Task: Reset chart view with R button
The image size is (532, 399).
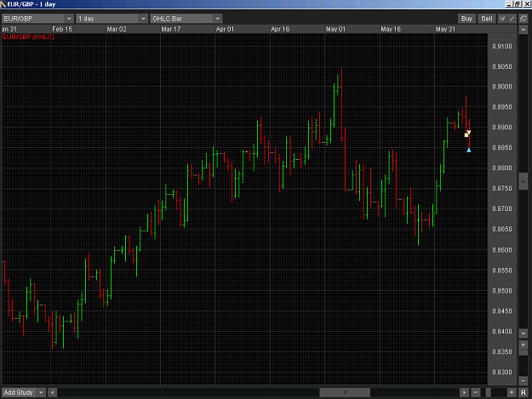Action: [x=523, y=392]
